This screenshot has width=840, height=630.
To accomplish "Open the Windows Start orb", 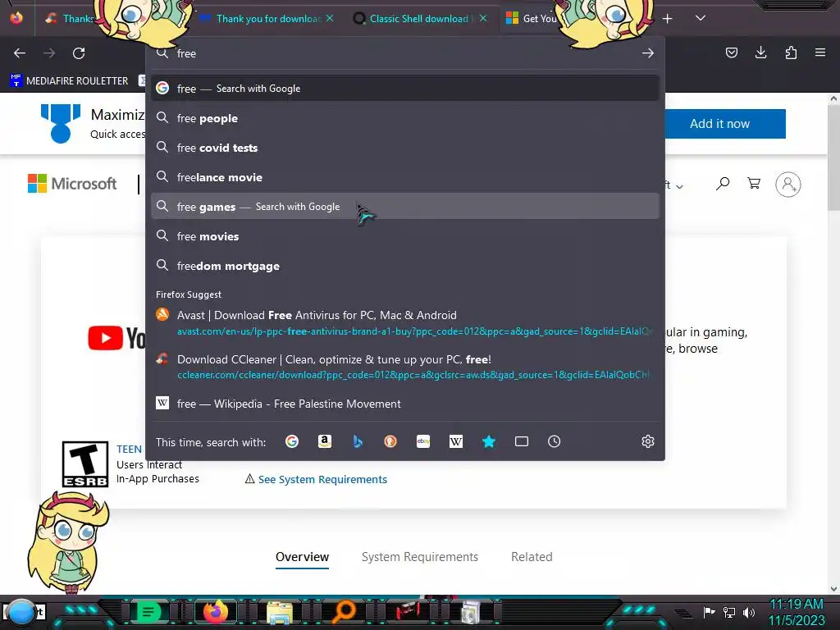I will (x=21, y=613).
